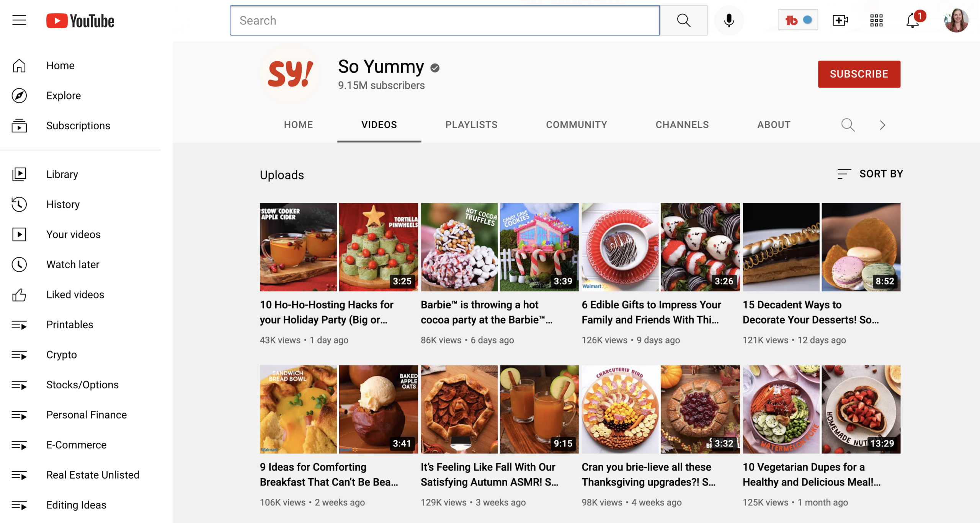Screen dimensions: 980x523
Task: Play the 9:15 autumn ASMR thumbnail
Action: click(500, 409)
